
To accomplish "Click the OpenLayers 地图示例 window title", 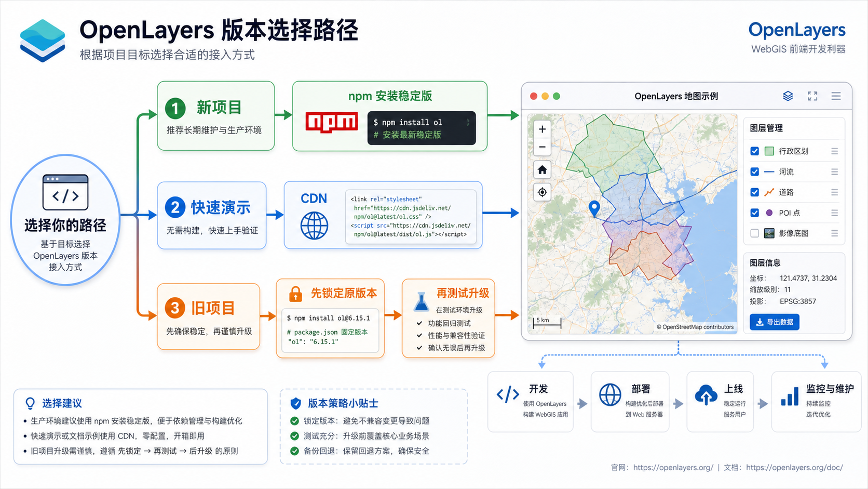I will pos(676,96).
